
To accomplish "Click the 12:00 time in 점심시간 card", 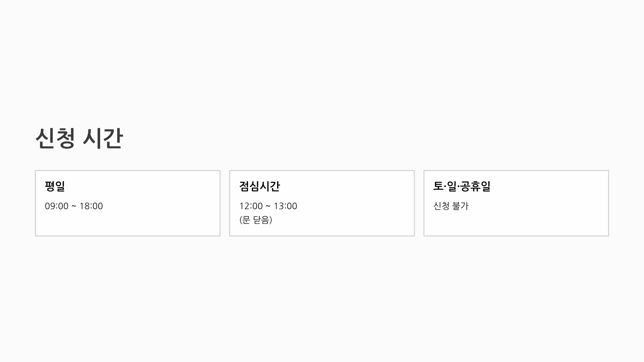I will point(251,206).
